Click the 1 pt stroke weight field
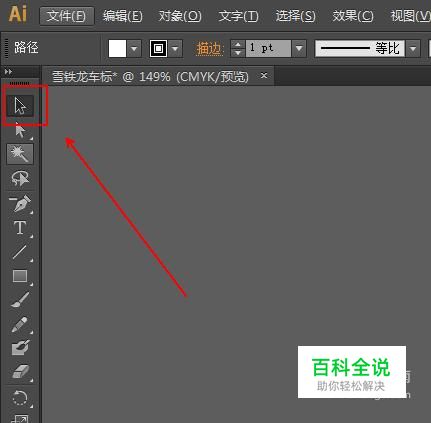Viewport: 431px width, 423px height. tap(269, 49)
